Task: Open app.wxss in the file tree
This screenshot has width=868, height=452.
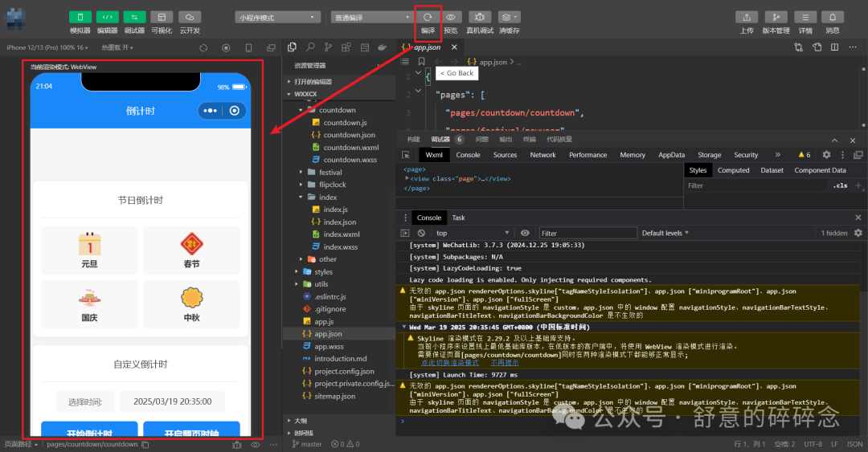Action: [x=329, y=346]
